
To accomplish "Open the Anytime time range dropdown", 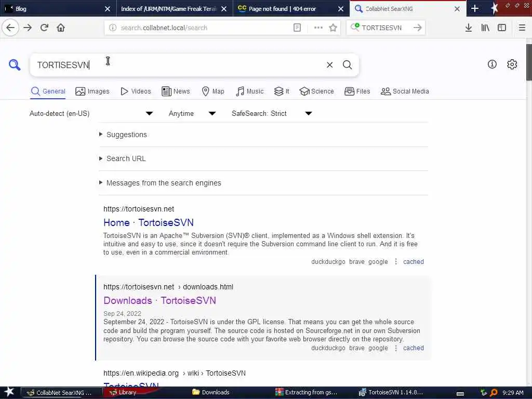I will click(192, 113).
